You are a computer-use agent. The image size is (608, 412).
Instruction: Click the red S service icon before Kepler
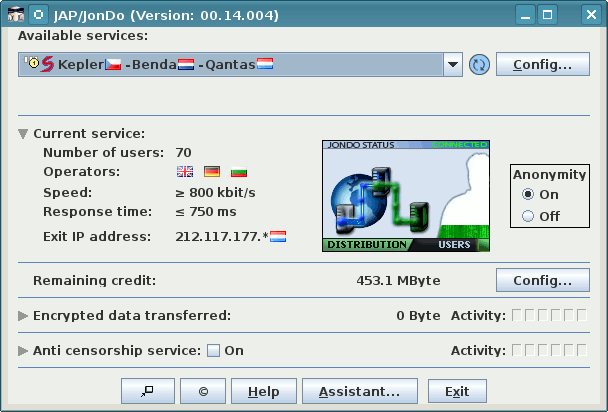click(x=48, y=64)
